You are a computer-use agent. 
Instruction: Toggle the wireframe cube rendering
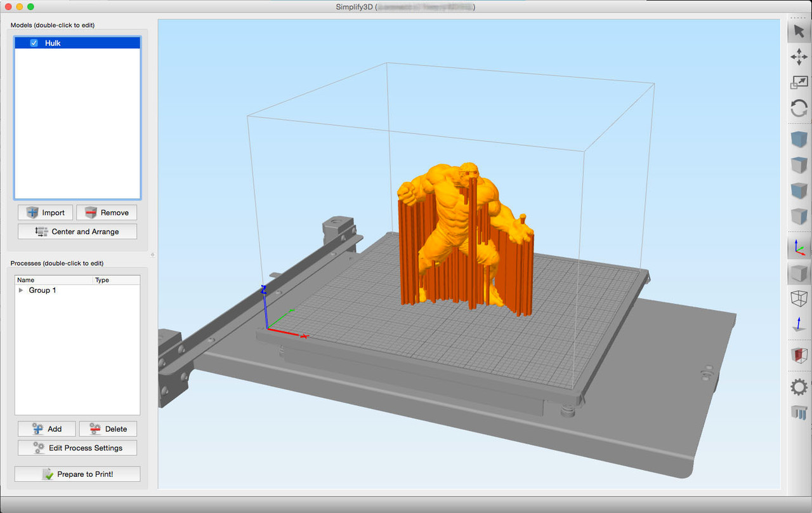tap(799, 298)
